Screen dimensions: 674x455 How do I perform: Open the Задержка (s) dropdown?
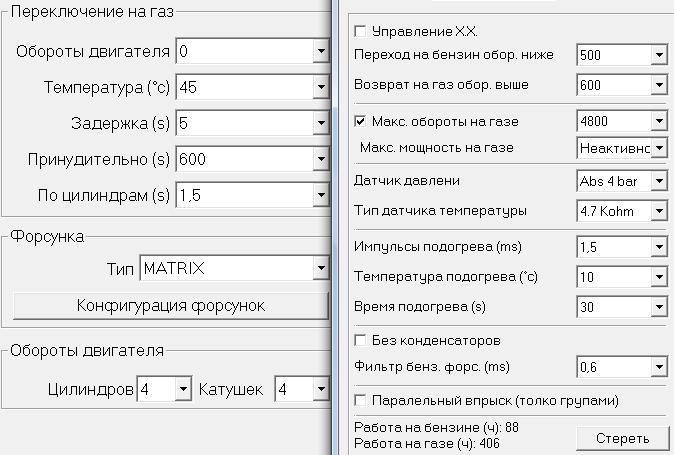(x=320, y=123)
